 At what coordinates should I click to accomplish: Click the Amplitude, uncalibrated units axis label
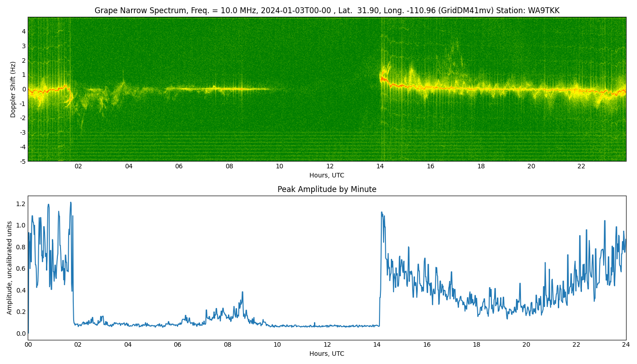tap(10, 268)
